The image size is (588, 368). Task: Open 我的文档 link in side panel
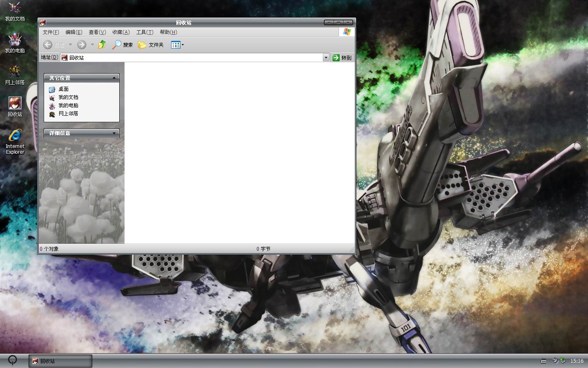coord(68,97)
